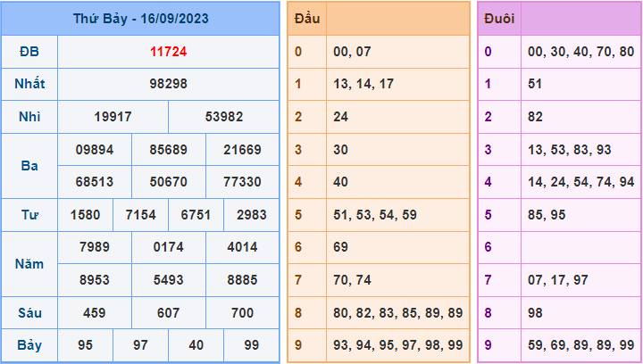Image resolution: width=643 pixels, height=364 pixels.
Task: Click the ĐB row label
Action: click(29, 52)
